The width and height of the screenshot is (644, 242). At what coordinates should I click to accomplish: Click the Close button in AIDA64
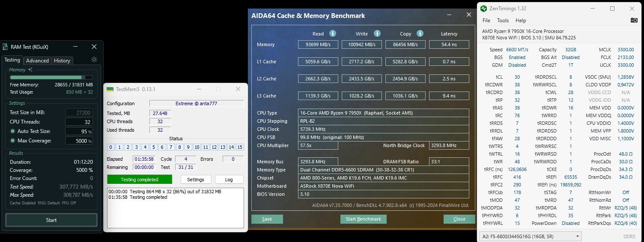coord(459,219)
